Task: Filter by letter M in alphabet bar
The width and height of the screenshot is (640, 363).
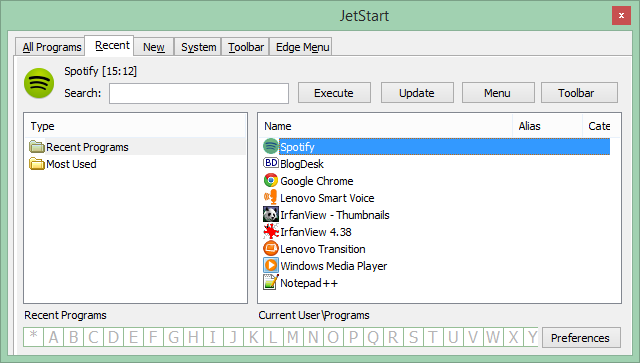Action: pos(293,337)
